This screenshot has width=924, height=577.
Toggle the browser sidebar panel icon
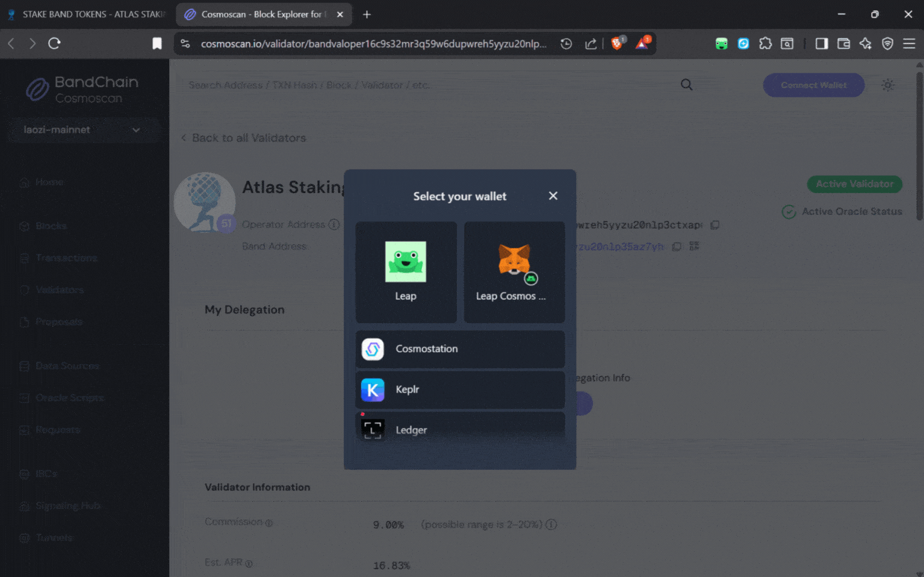(x=821, y=43)
